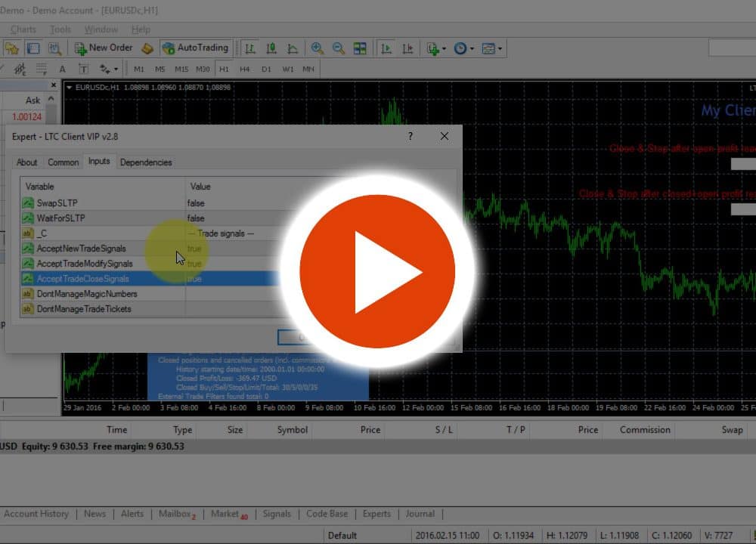The height and width of the screenshot is (544, 756).
Task: Select the Fibonacci retracement lines tool
Action: [42, 69]
